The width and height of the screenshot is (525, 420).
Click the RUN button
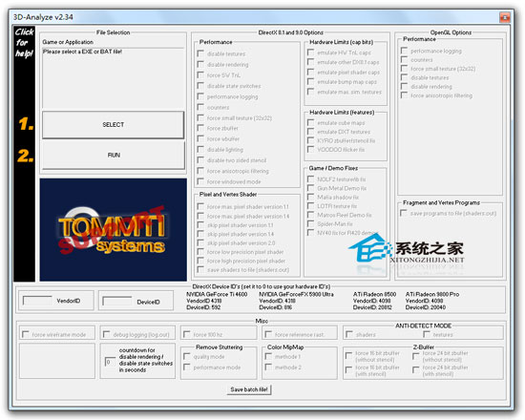coord(114,155)
